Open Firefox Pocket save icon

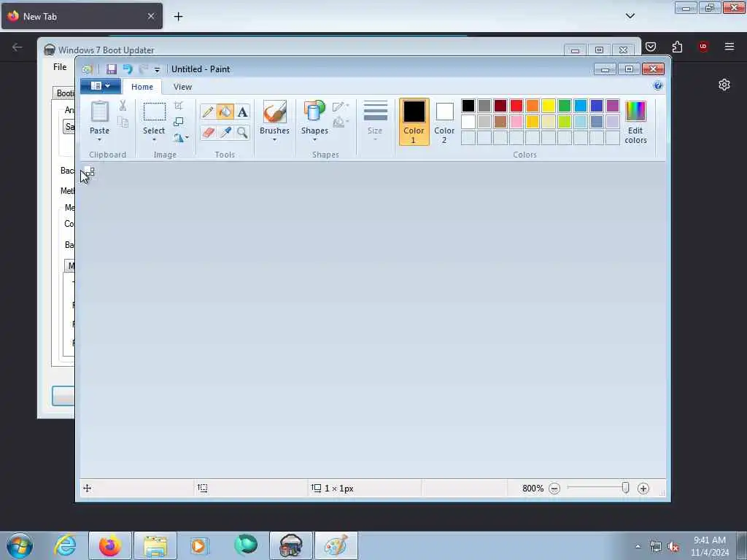[651, 47]
